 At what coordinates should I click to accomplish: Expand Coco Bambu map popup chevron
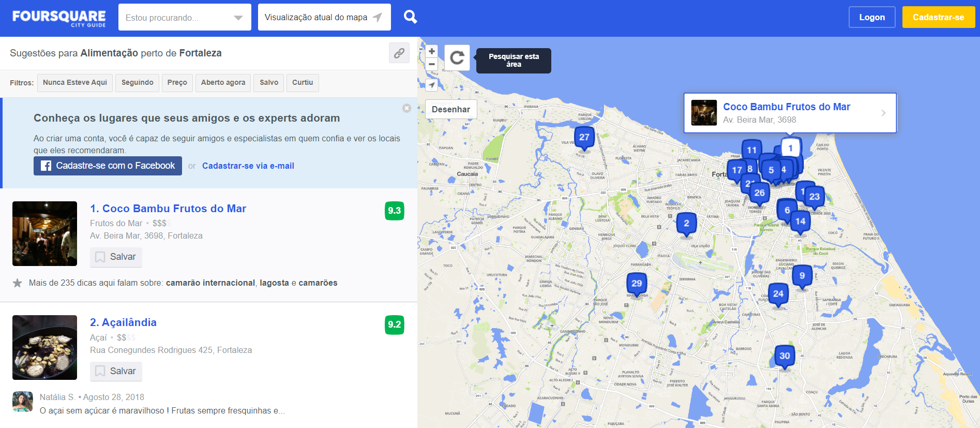click(x=883, y=113)
